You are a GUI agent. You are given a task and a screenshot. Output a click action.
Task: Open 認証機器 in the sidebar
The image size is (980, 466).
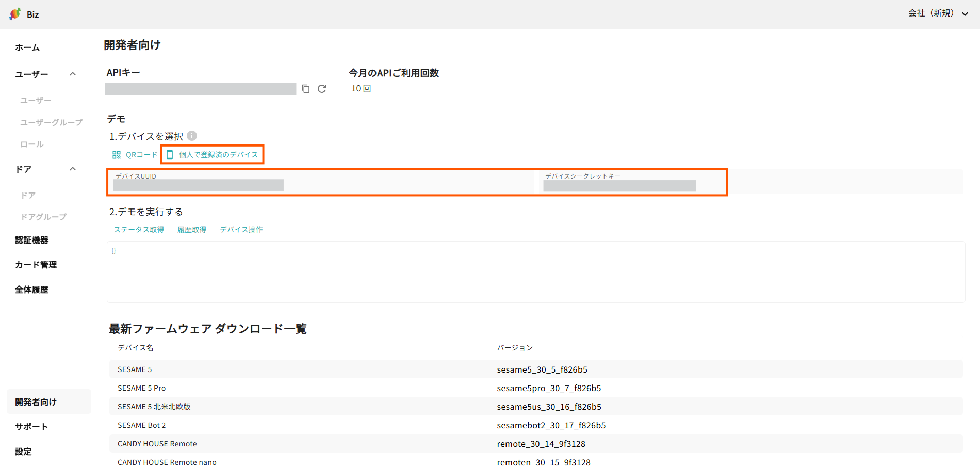point(32,240)
